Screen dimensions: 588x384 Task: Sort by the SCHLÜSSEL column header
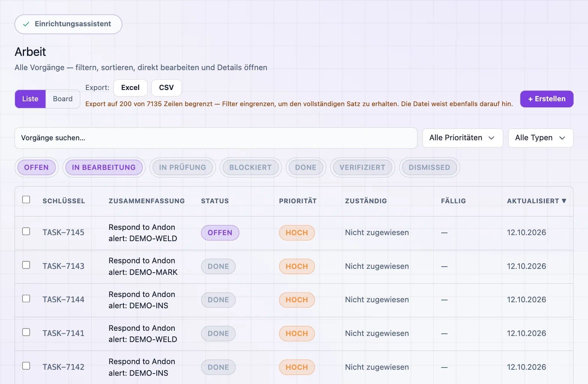coord(64,201)
